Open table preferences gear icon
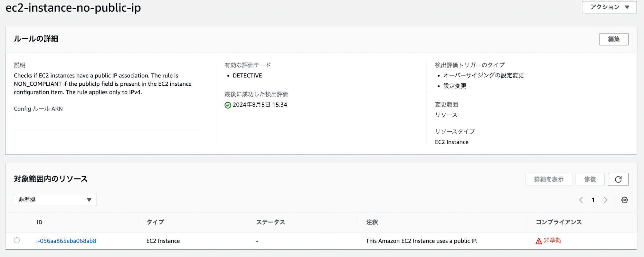 coord(625,200)
